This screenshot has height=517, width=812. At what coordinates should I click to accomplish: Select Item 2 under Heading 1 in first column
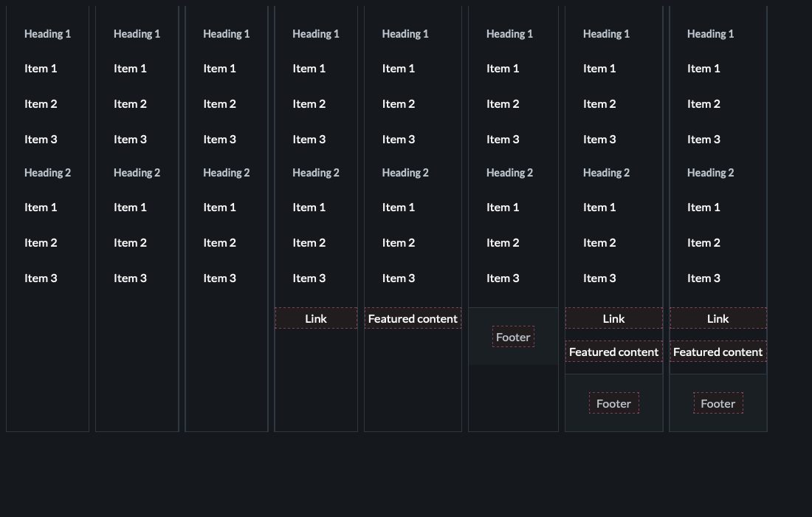[x=41, y=103]
